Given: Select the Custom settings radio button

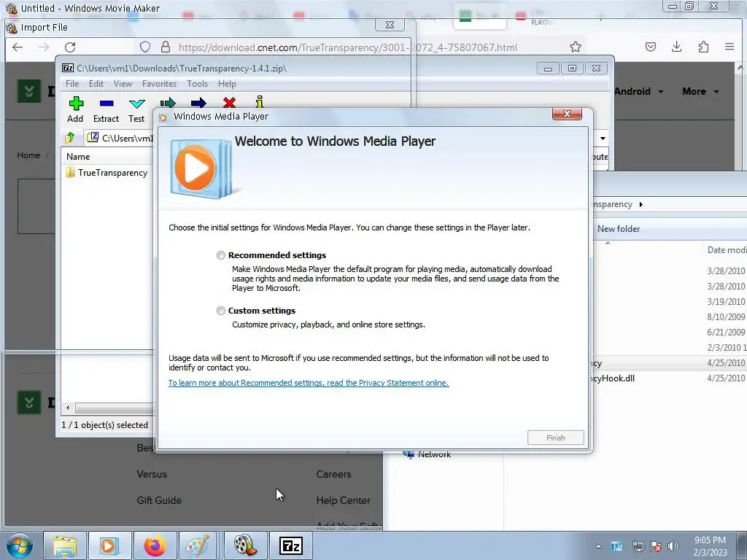Looking at the screenshot, I should point(220,311).
